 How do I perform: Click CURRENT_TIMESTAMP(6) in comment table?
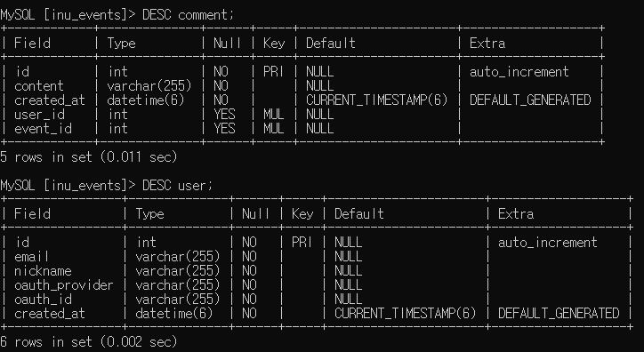(376, 100)
